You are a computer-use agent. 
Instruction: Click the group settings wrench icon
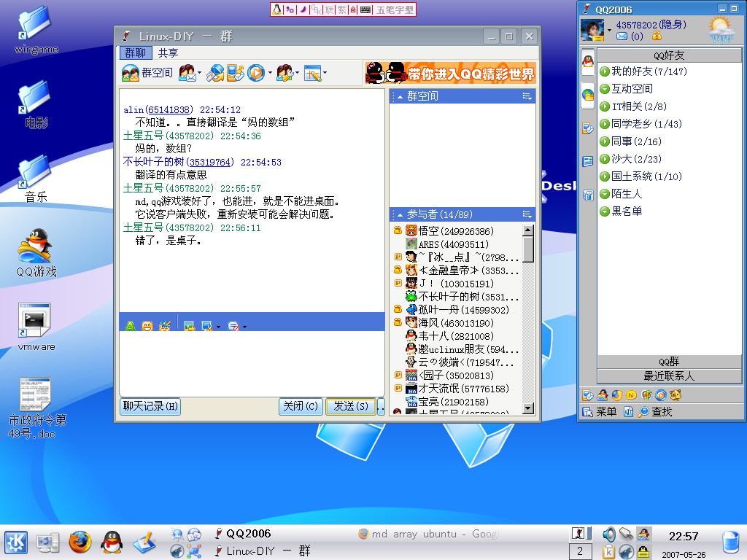coord(285,73)
